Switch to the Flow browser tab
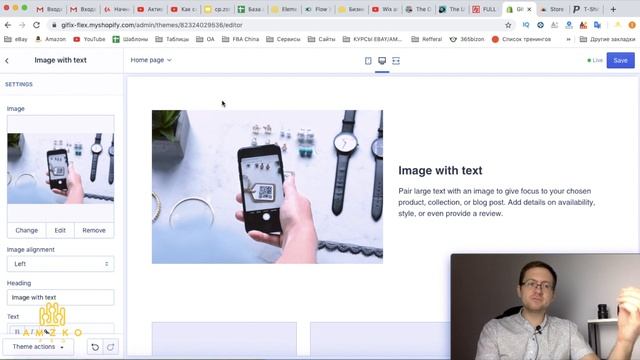Screen dimensions: 640x360 pos(317,9)
